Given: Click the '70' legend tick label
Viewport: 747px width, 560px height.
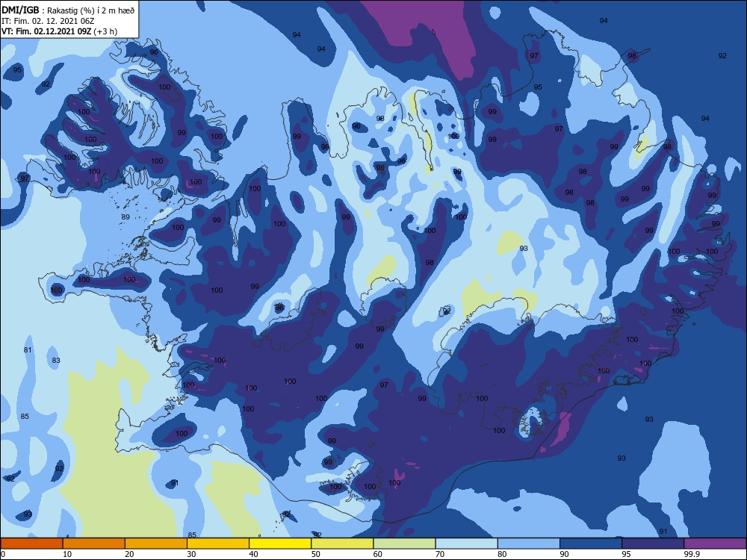Looking at the screenshot, I should 440,554.
